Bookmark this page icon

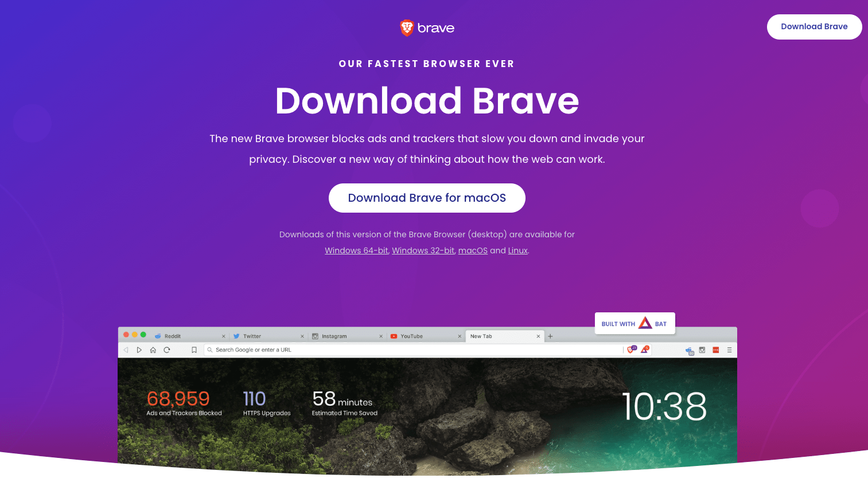click(x=194, y=350)
